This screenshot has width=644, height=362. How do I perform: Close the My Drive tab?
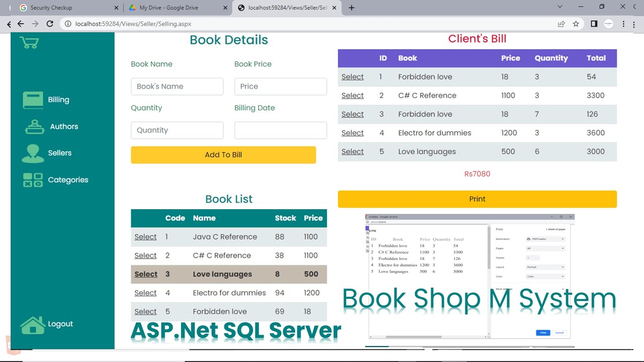[226, 8]
